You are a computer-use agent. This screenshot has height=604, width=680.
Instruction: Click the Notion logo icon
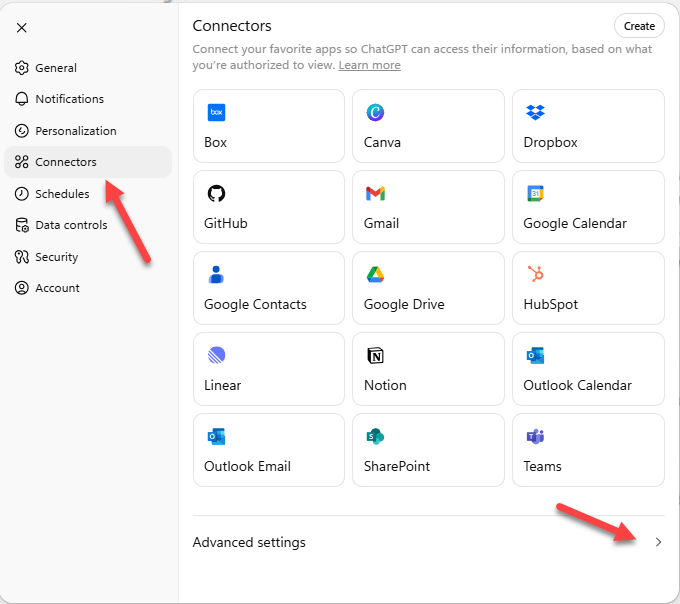(375, 356)
